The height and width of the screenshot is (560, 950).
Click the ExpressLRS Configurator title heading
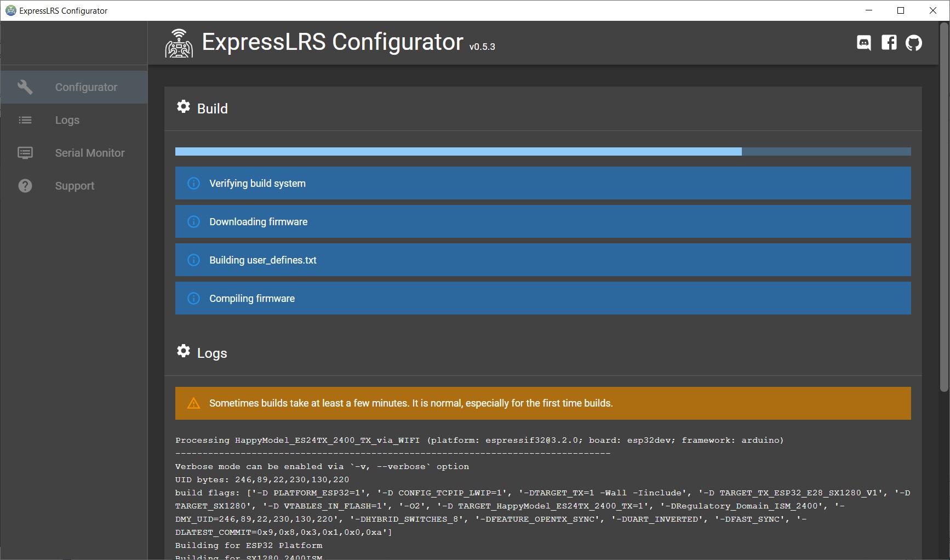point(333,42)
